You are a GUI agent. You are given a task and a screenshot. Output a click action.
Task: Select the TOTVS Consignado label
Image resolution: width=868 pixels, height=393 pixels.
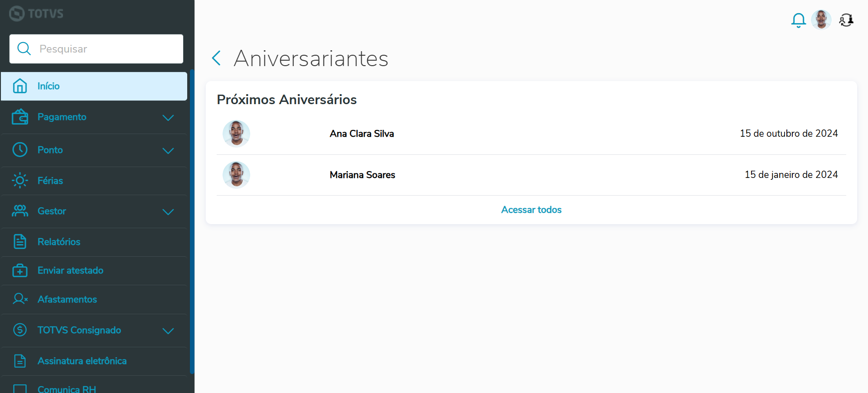tap(79, 330)
